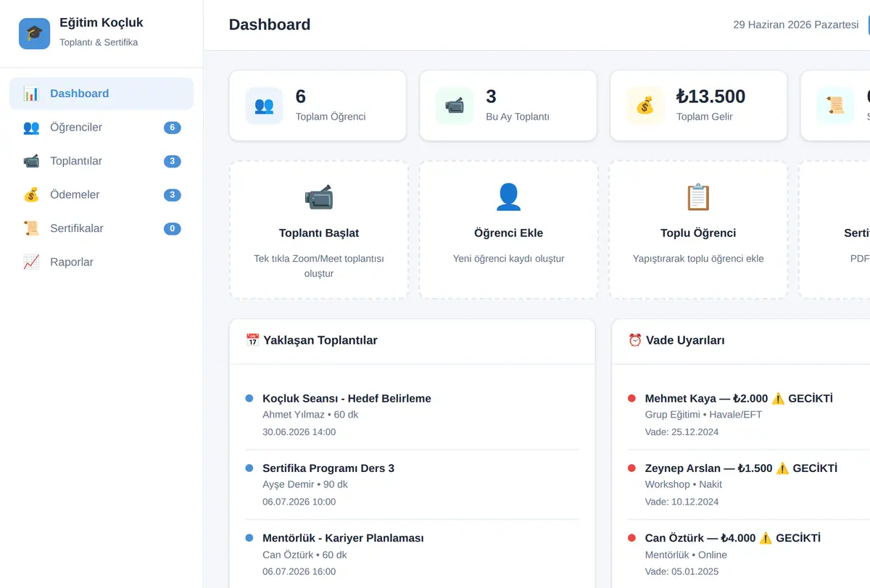Click the person icon in Öğrenci Ekle card
Viewport: 870px width, 588px height.
tap(508, 196)
